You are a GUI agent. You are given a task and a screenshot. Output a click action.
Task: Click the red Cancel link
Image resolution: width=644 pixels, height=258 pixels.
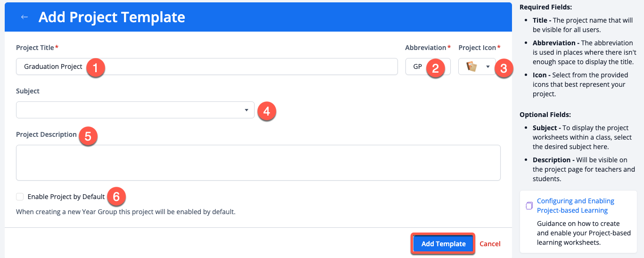tap(490, 244)
